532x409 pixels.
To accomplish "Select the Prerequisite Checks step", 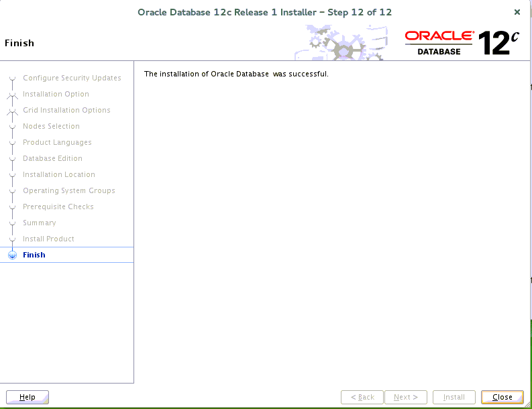I will [x=58, y=207].
